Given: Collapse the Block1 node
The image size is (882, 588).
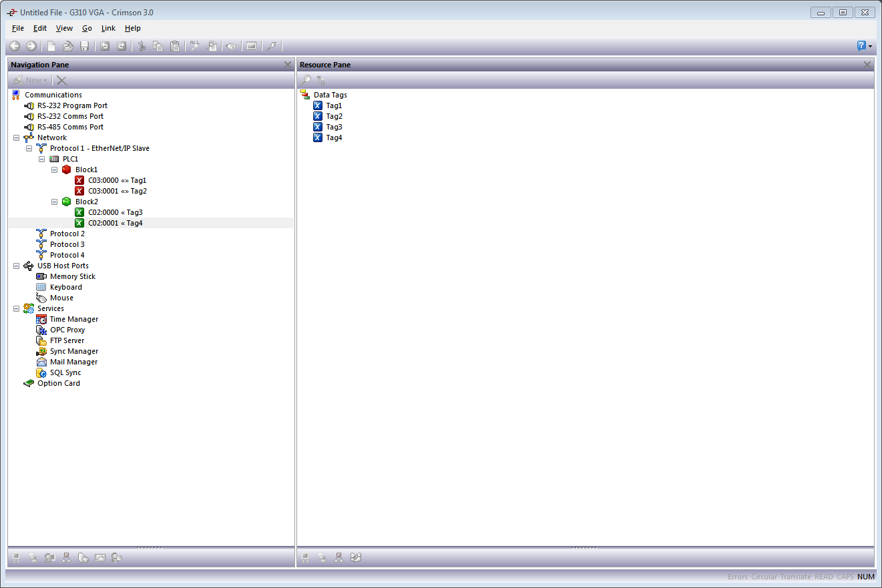Looking at the screenshot, I should 55,170.
